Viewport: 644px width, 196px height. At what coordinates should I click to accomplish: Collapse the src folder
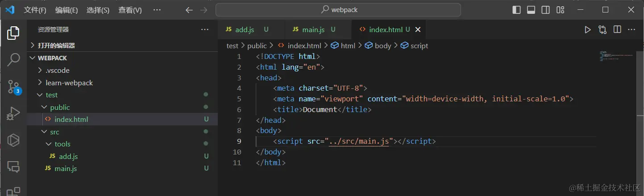click(x=122, y=132)
